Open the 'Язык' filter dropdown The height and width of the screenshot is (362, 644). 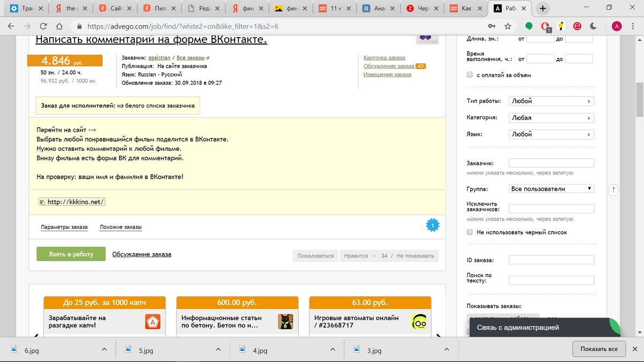pos(551,135)
